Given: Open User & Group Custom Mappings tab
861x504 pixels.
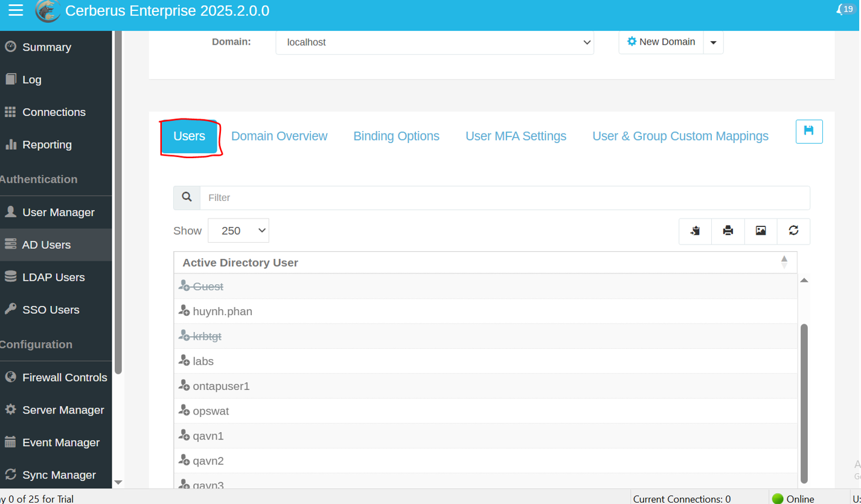Looking at the screenshot, I should (x=680, y=136).
